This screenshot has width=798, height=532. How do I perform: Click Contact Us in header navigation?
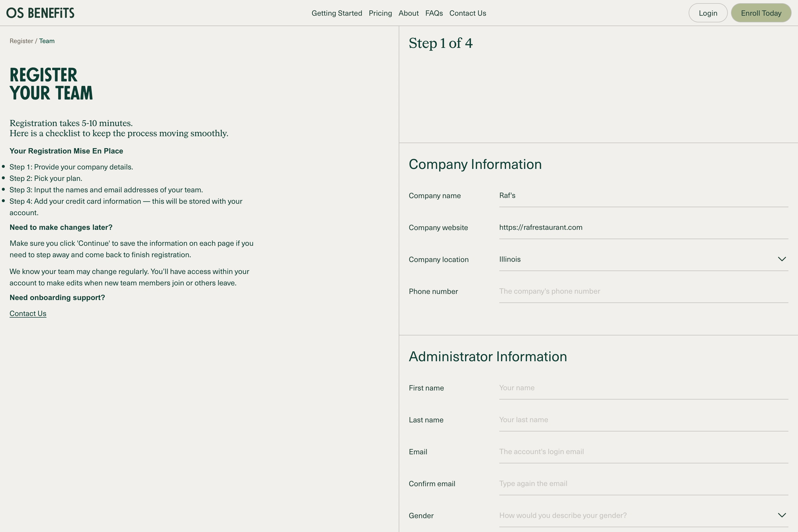[468, 13]
